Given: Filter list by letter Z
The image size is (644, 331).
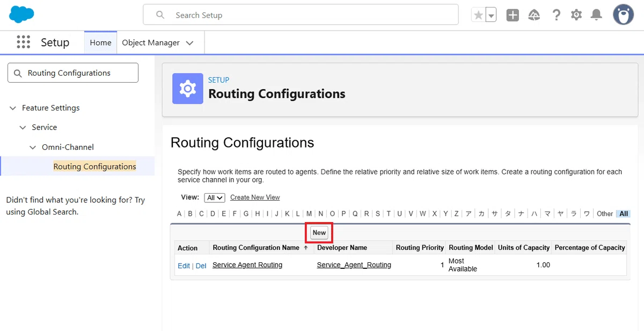Looking at the screenshot, I should 457,214.
